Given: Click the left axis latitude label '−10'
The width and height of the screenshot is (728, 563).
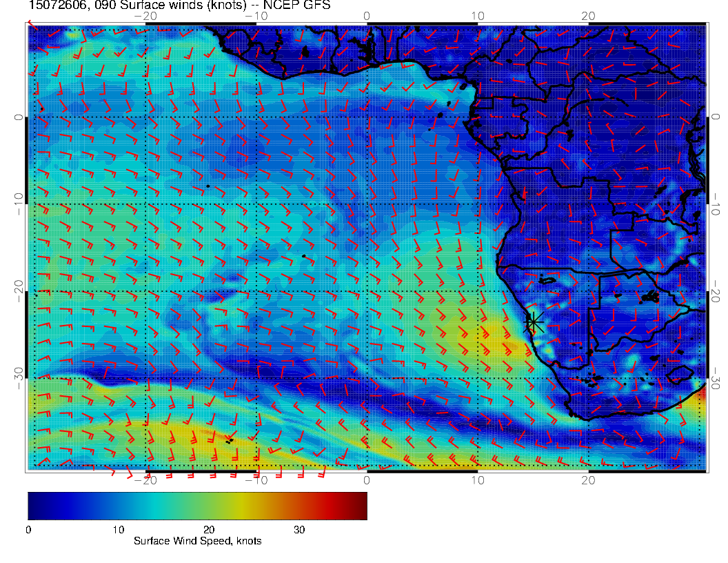Looking at the screenshot, I should tap(18, 204).
